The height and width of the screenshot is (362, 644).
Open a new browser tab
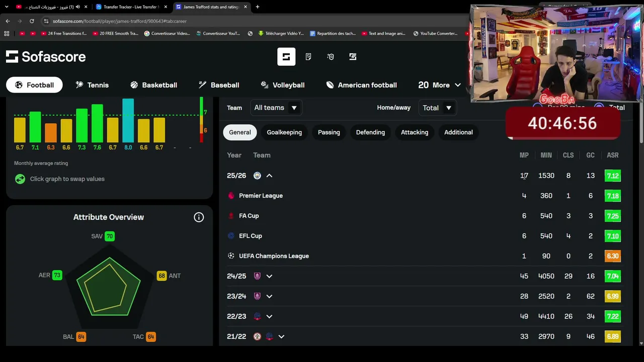pyautogui.click(x=258, y=7)
